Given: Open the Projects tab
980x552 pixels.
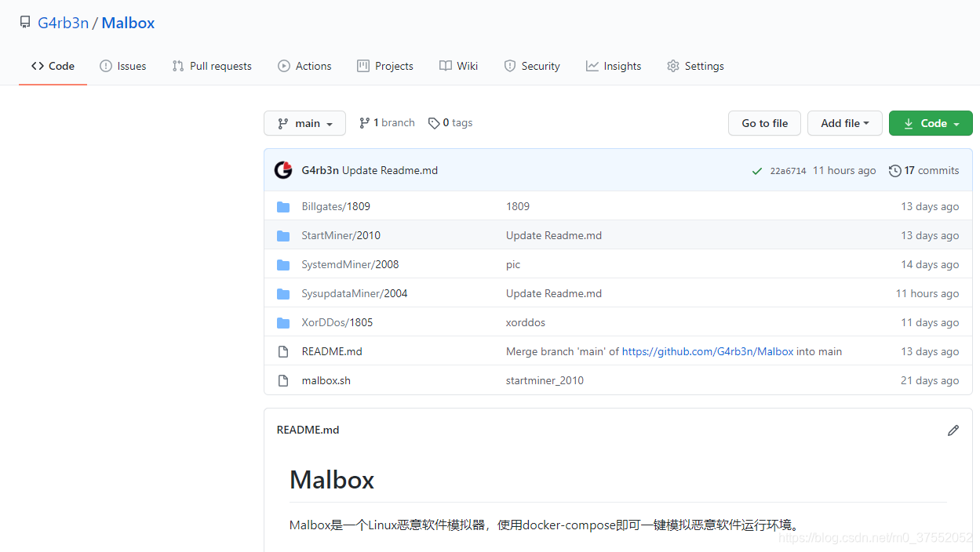Looking at the screenshot, I should [385, 66].
